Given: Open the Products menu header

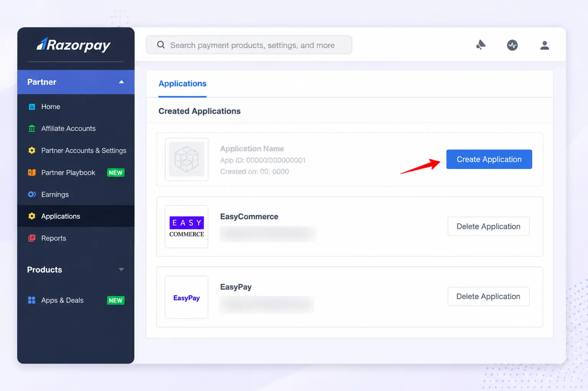Looking at the screenshot, I should [76, 269].
